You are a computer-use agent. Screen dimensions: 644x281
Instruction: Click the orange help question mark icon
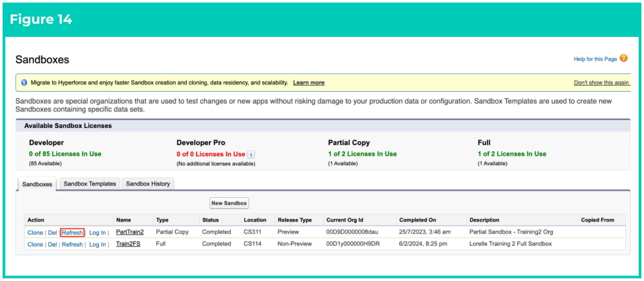[624, 59]
